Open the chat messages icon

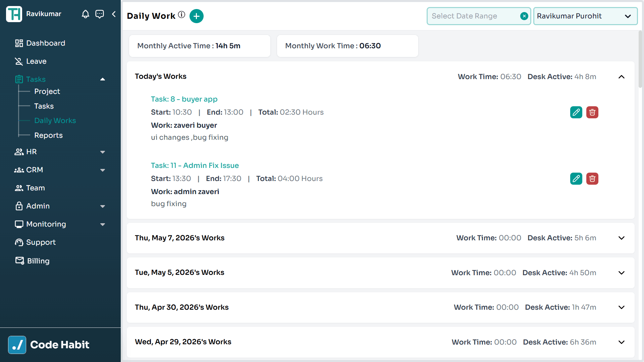click(x=100, y=14)
